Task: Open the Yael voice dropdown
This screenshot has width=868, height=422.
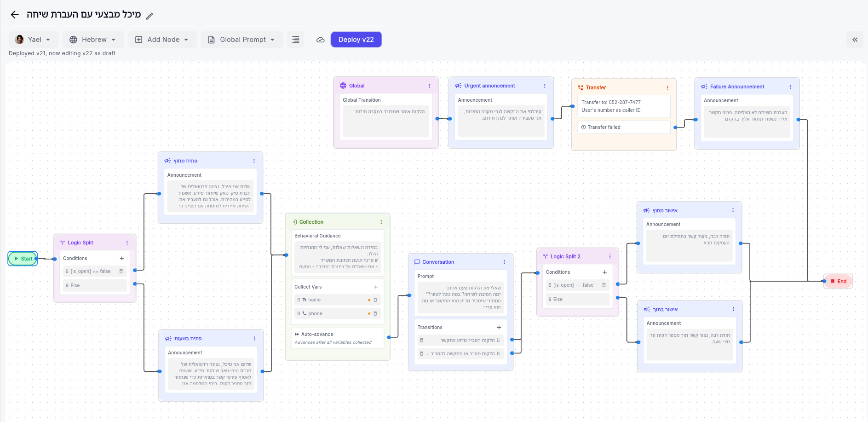Action: (33, 40)
